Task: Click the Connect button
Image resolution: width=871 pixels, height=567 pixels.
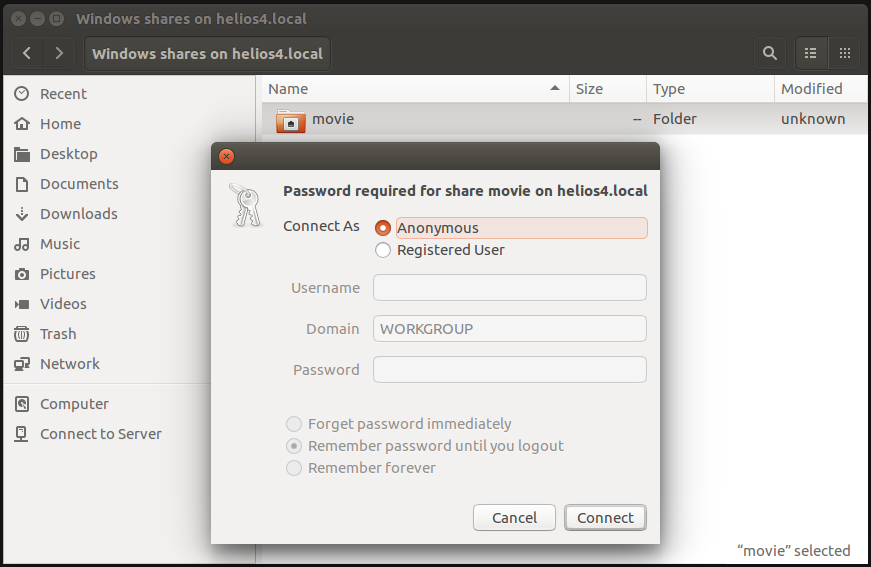Action: click(x=605, y=518)
